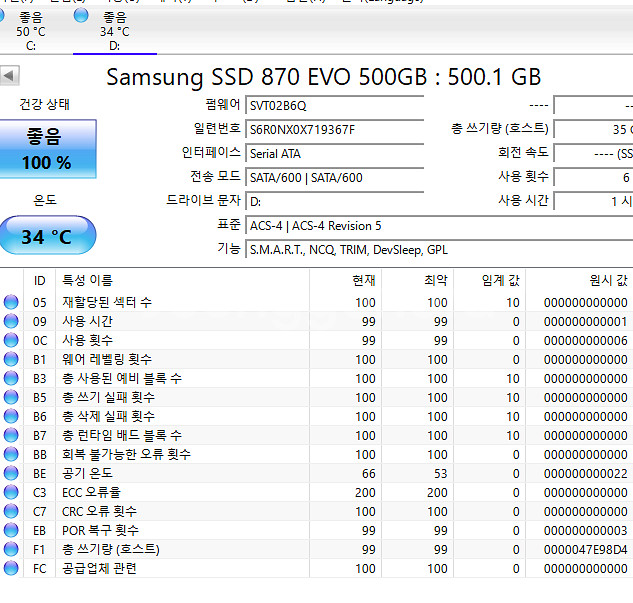Click raw value 0000047E98D4 in F1 row
633x603 pixels.
585,549
